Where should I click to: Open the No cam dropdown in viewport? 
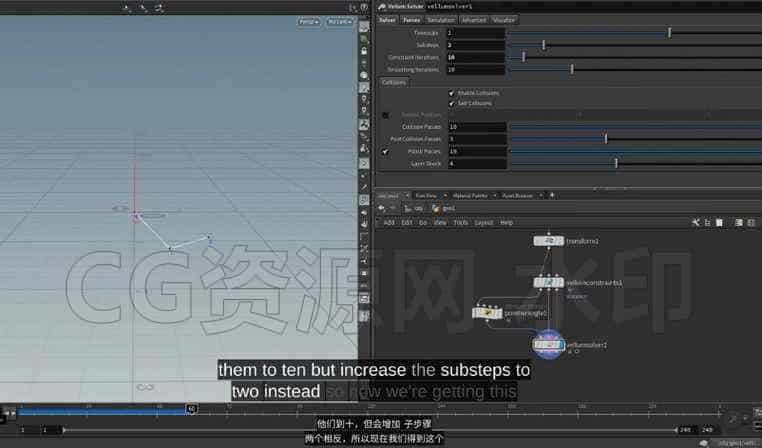[339, 22]
